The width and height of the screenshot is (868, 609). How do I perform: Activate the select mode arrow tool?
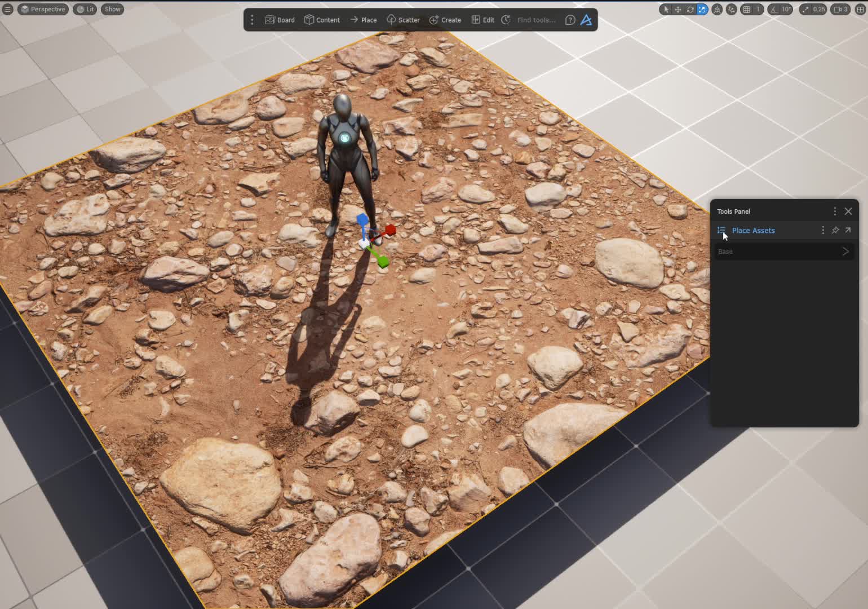(x=666, y=9)
